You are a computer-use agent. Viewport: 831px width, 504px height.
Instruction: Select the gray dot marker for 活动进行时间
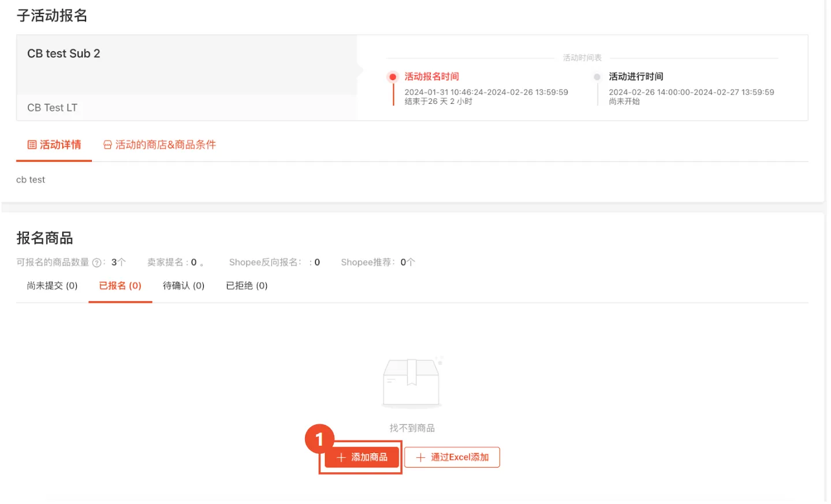597,76
